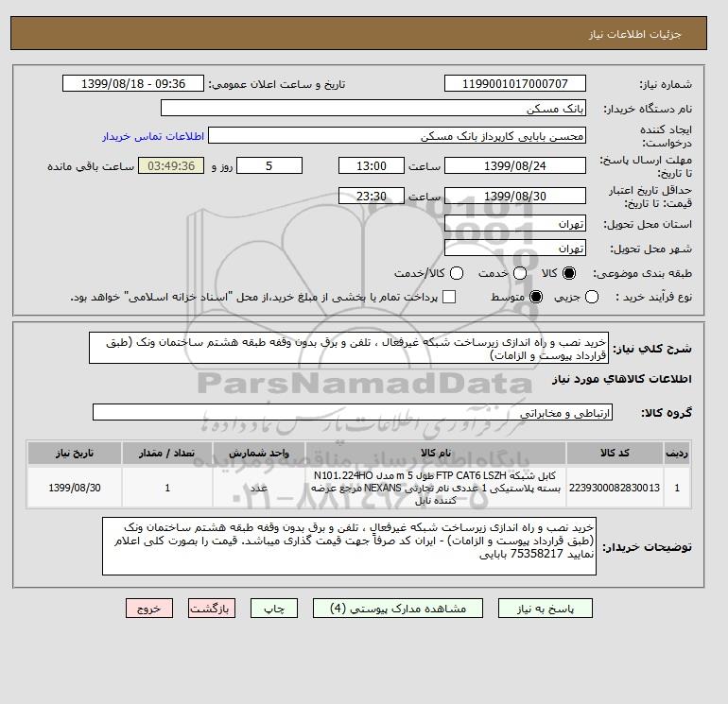Open the buyer contact information link
728x704 pixels.
tap(153, 136)
